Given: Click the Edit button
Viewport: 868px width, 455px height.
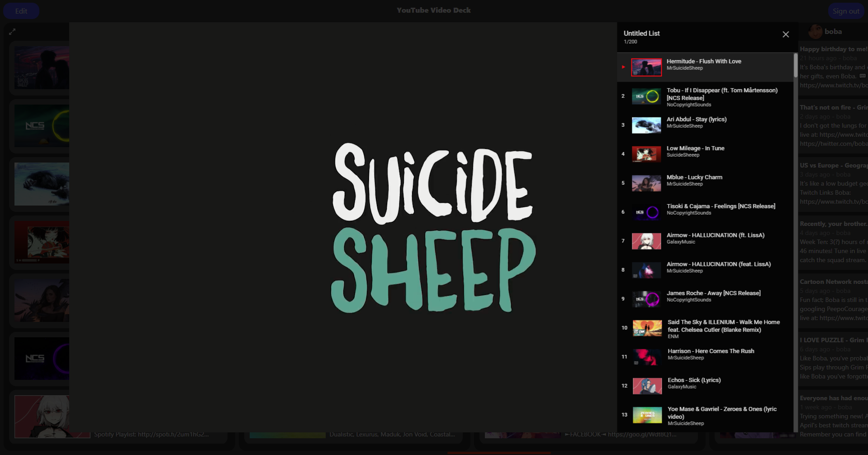Looking at the screenshot, I should pos(21,11).
